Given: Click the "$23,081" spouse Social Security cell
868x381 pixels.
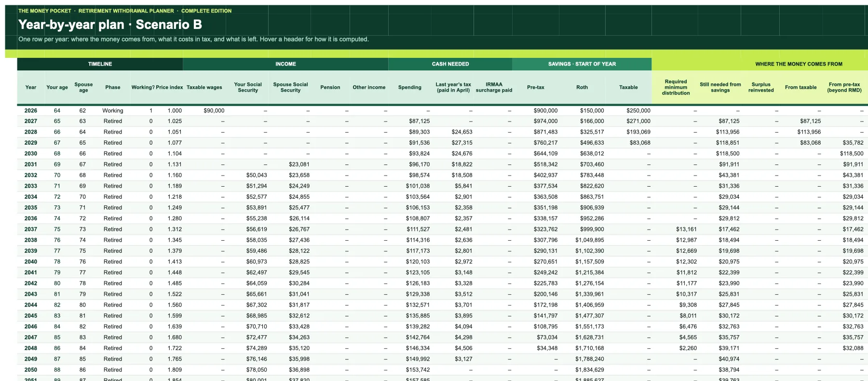Looking at the screenshot, I should tap(299, 164).
